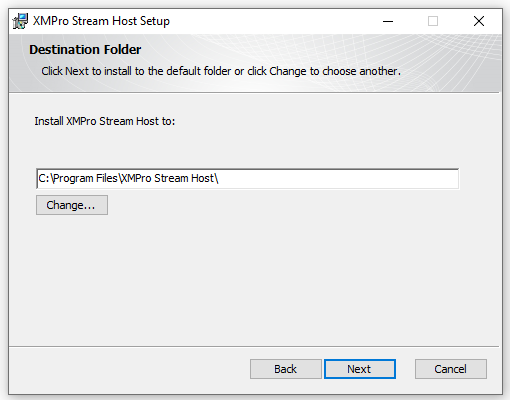Go Back to the previous setup step

[x=286, y=369]
